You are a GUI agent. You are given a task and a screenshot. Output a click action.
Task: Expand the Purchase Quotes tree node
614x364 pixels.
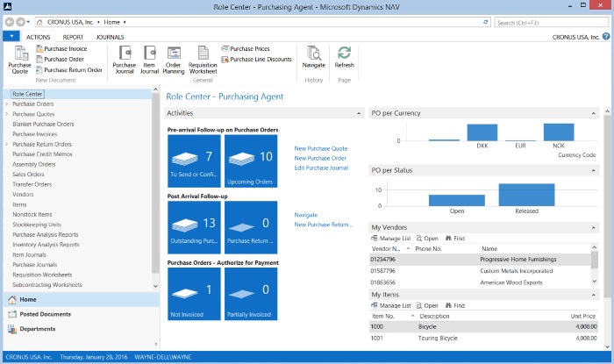tap(7, 114)
